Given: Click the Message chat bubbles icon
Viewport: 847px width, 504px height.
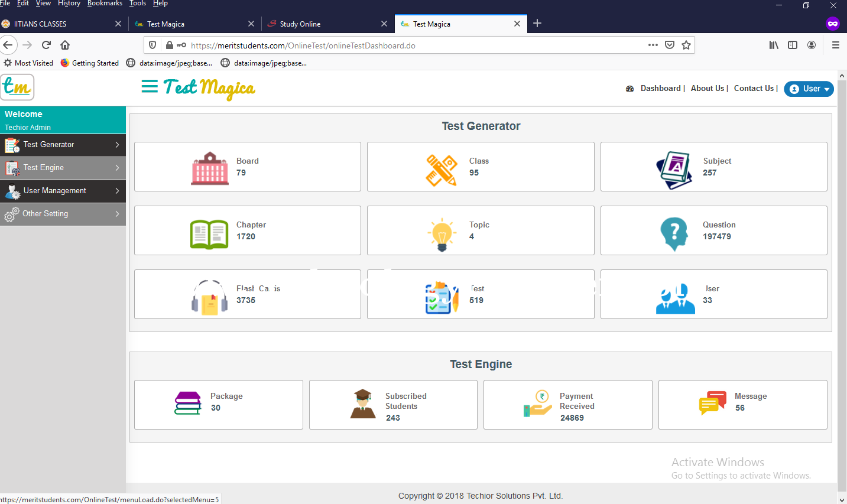Looking at the screenshot, I should coord(713,403).
